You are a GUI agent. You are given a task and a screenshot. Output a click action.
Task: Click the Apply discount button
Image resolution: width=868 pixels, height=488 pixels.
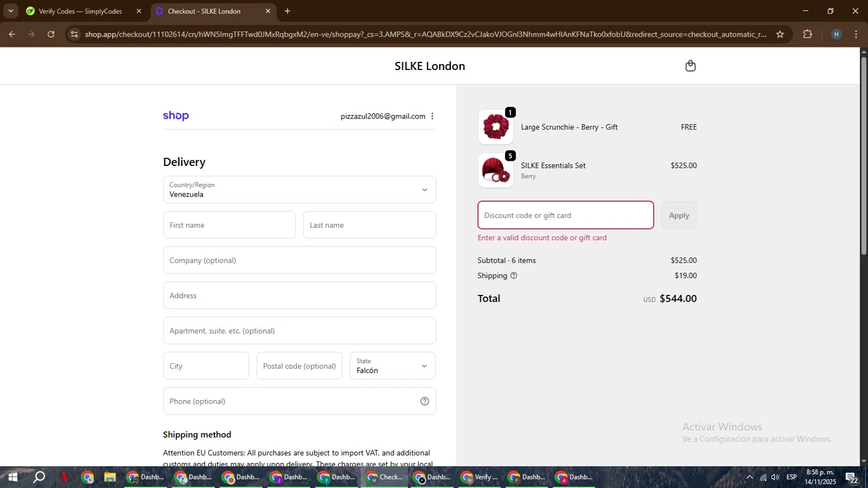point(679,215)
